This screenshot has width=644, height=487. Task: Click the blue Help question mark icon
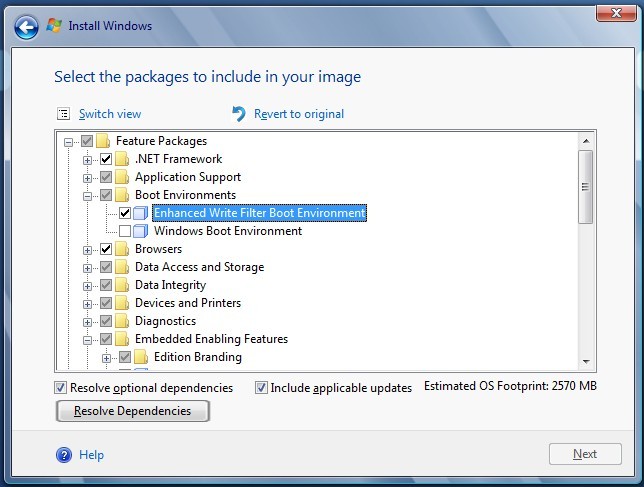64,455
